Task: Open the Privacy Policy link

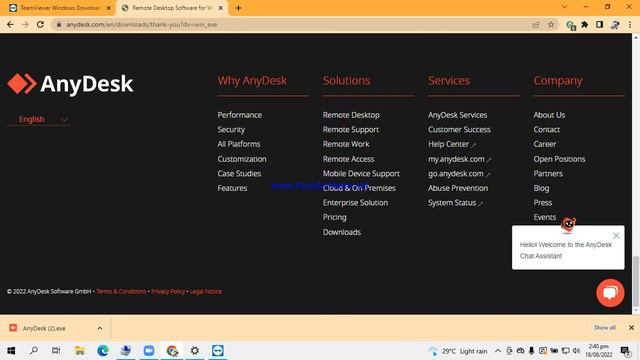Action: (168, 291)
